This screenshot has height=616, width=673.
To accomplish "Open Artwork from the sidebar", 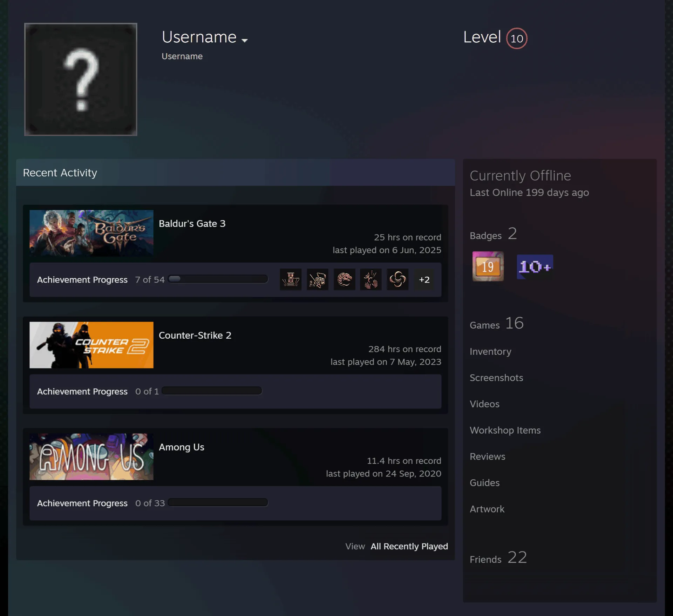I will coord(487,509).
